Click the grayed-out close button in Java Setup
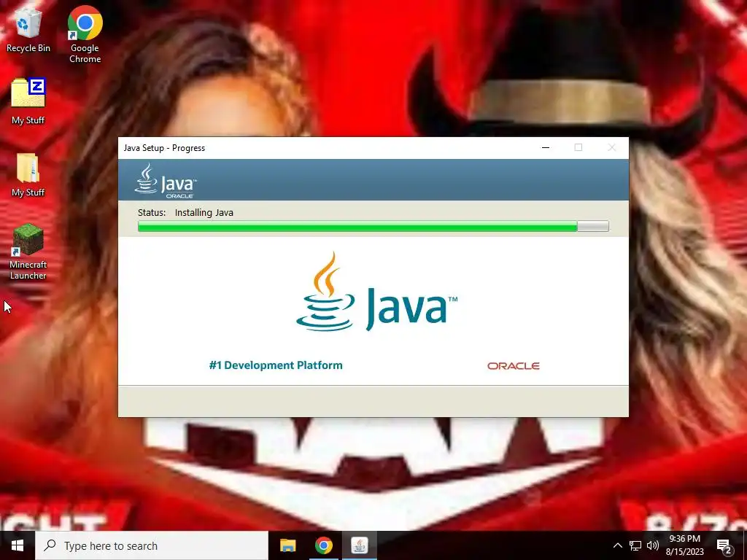The height and width of the screenshot is (560, 747). pyautogui.click(x=612, y=147)
